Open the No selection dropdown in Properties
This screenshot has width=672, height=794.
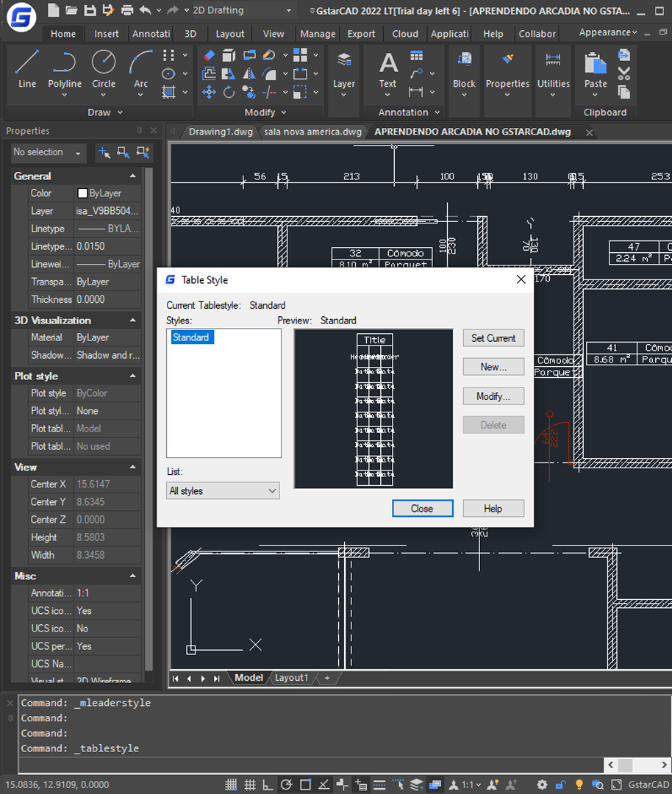click(x=48, y=152)
